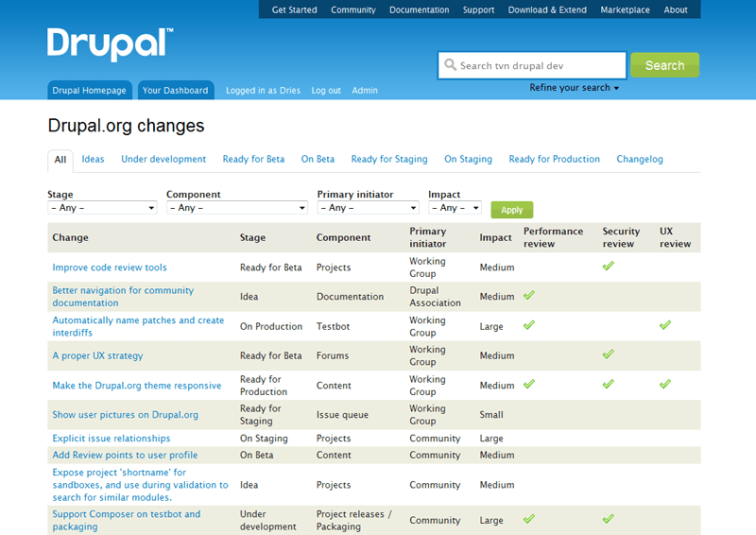
Task: Open Improve code review tools change
Action: (110, 267)
